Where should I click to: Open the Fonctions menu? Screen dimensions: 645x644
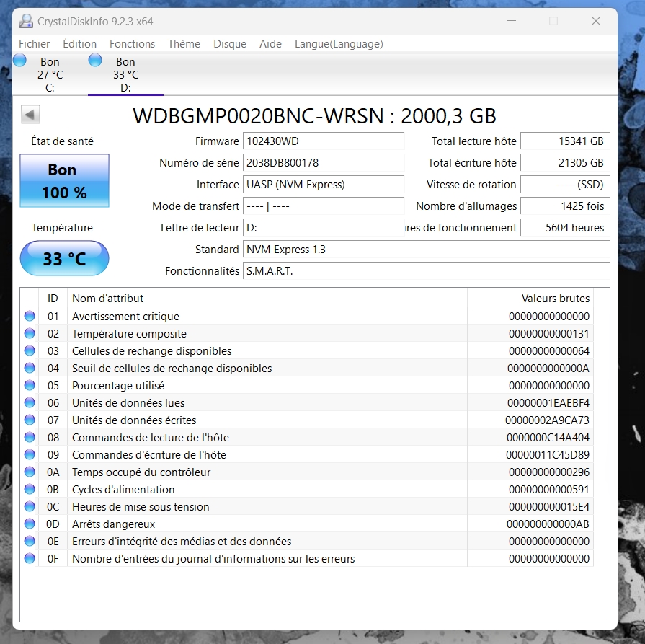click(132, 44)
